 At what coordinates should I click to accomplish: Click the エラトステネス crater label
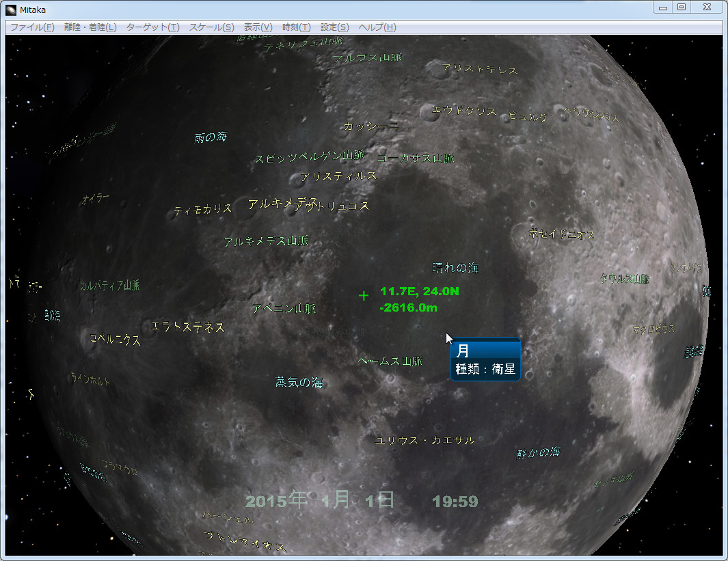point(188,327)
